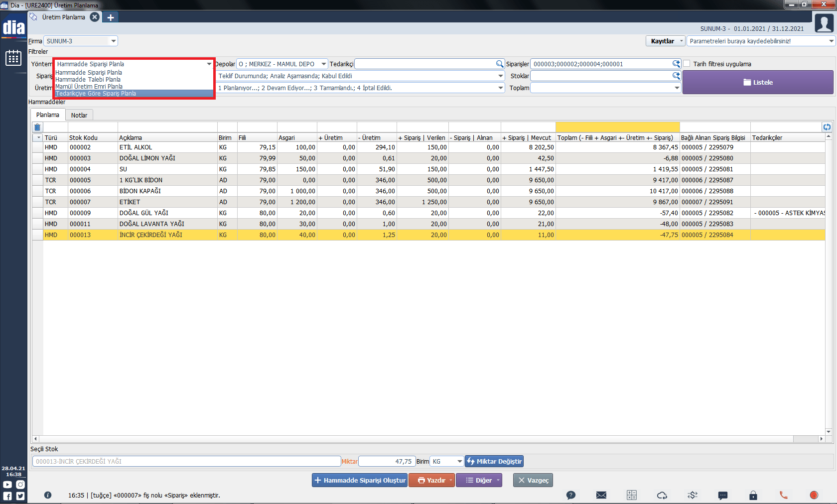Viewport: 837px width, 504px height.
Task: Click the refresh icon at the table's right corner
Action: pos(827,127)
